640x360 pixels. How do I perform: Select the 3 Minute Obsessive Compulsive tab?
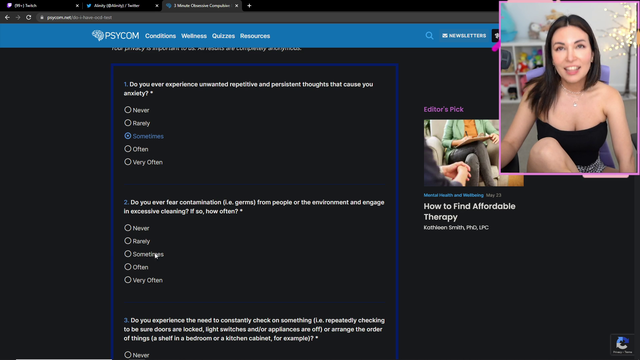[202, 6]
